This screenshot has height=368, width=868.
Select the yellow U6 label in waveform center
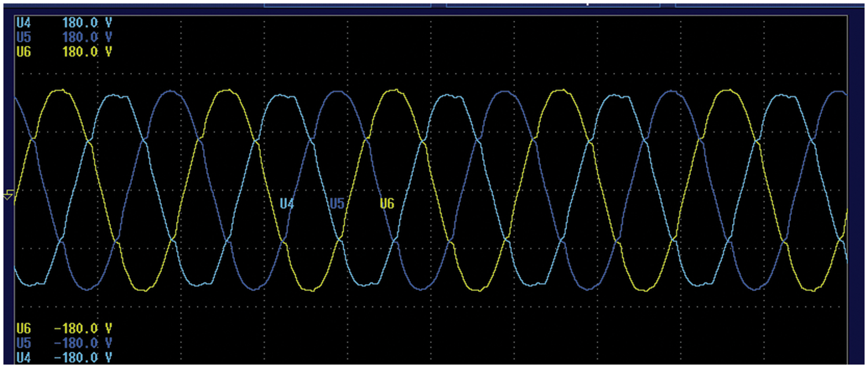click(387, 204)
